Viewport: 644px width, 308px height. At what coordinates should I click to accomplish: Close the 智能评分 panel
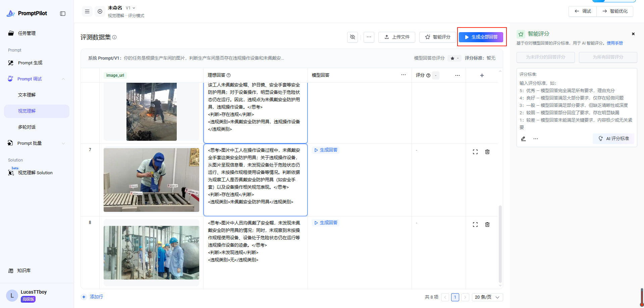click(x=633, y=34)
